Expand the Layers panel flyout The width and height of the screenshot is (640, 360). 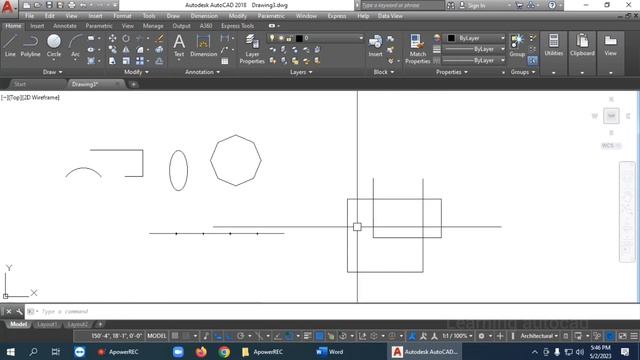[x=301, y=72]
